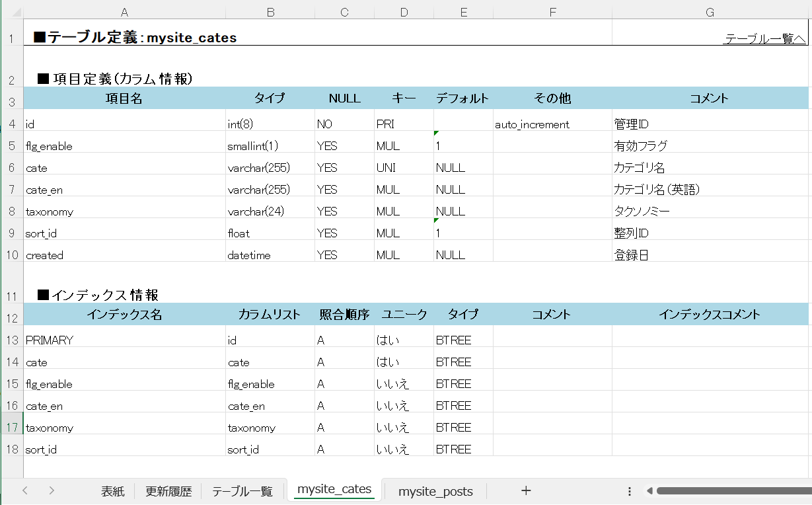Image resolution: width=812 pixels, height=505 pixels.
Task: Click the table title cell ■テーブル定義：mysite_cates
Action: click(132, 38)
